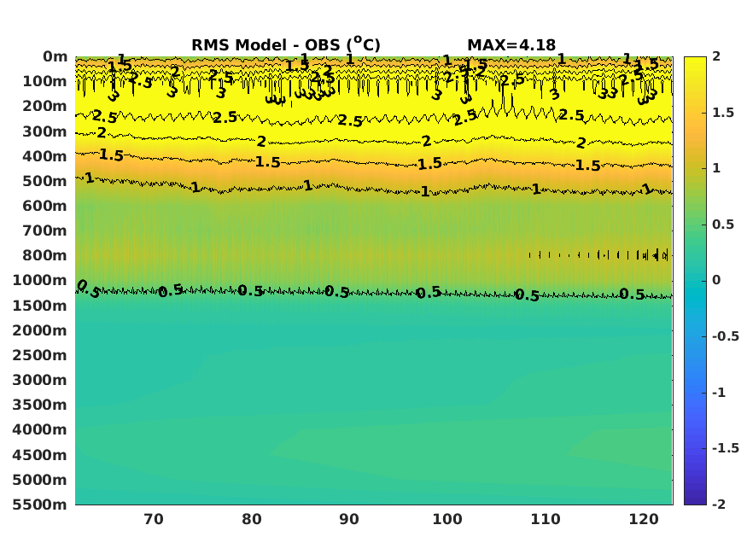Viewport: 747px width, 560px height.
Task: Click the 3000m depth axis label
Action: [x=40, y=380]
